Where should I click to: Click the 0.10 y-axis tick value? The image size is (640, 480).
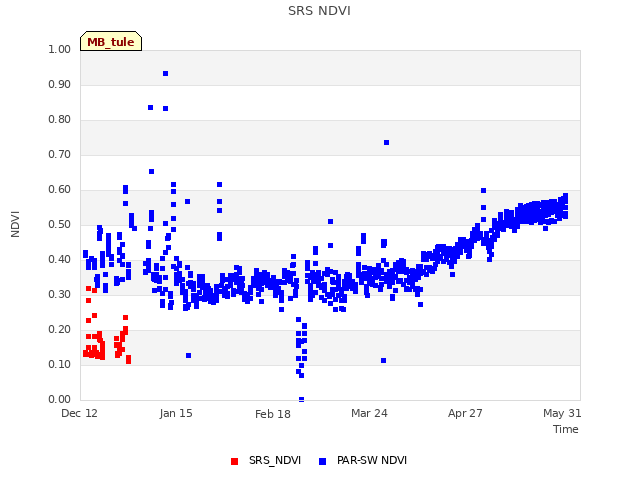click(60, 364)
